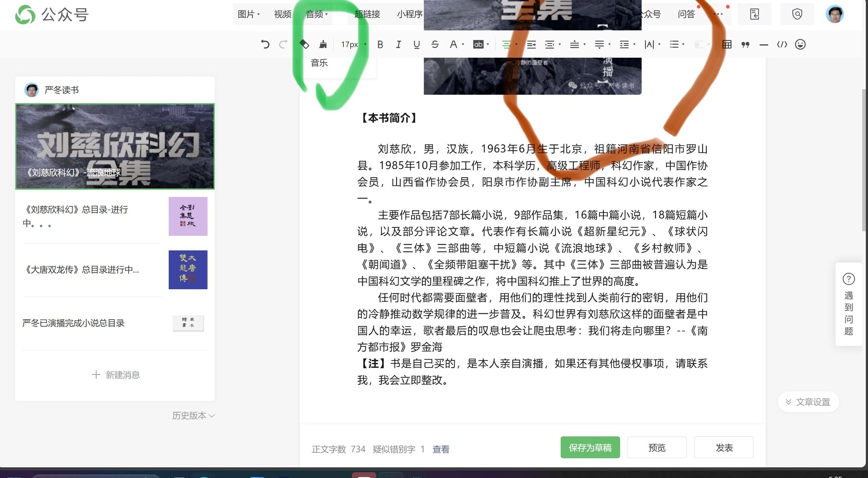Click the 查看 link for typos

click(441, 449)
